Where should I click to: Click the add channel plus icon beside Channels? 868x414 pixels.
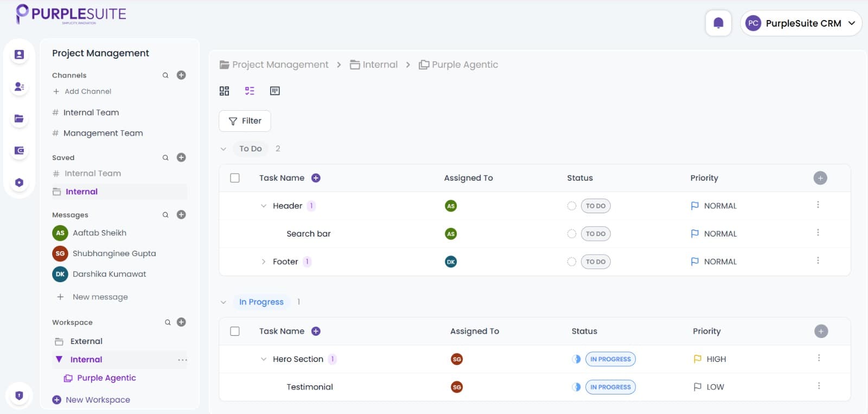181,75
